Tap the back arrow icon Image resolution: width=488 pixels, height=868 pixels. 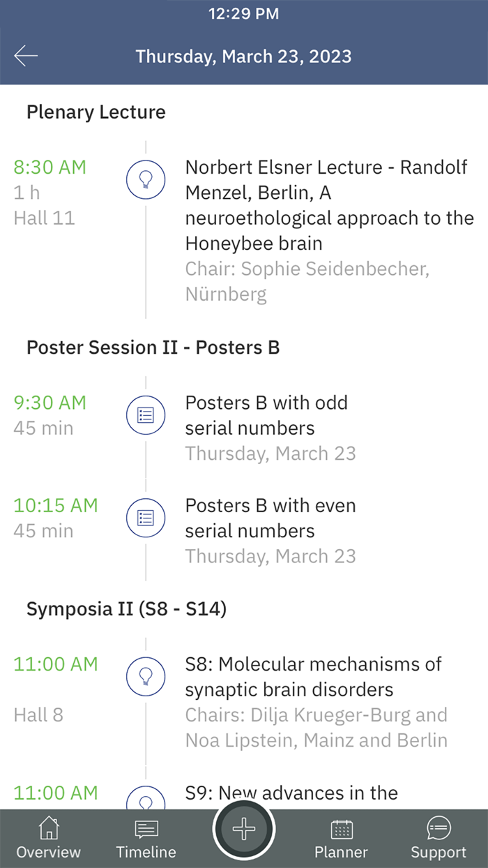click(26, 57)
